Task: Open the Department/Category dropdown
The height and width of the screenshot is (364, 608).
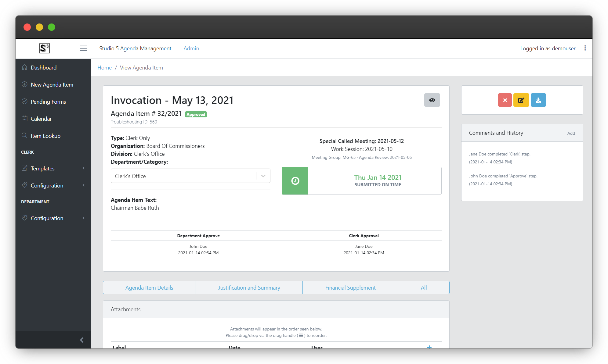Action: tap(263, 176)
